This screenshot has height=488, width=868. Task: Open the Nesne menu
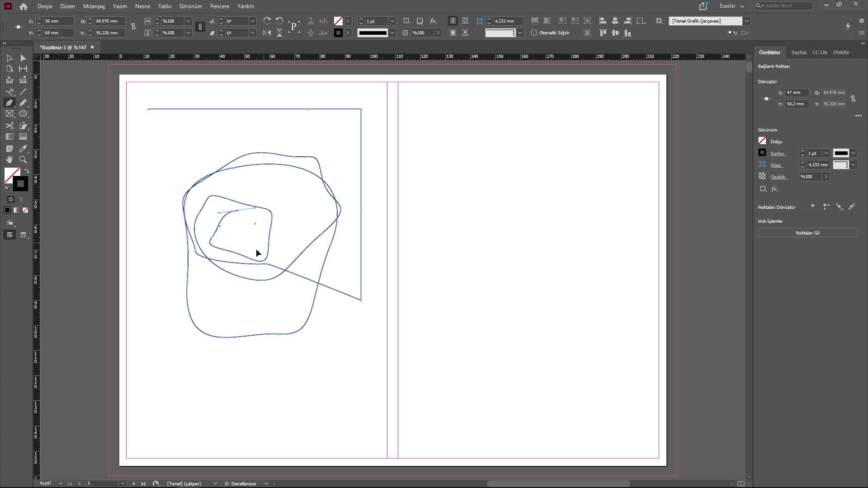pyautogui.click(x=142, y=6)
